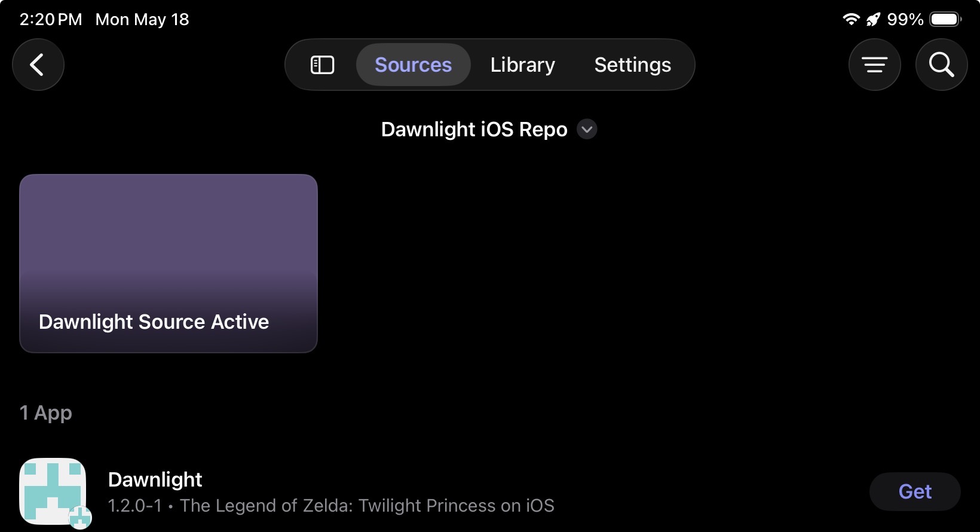Open the Dawnlight Source Active card

tap(169, 264)
